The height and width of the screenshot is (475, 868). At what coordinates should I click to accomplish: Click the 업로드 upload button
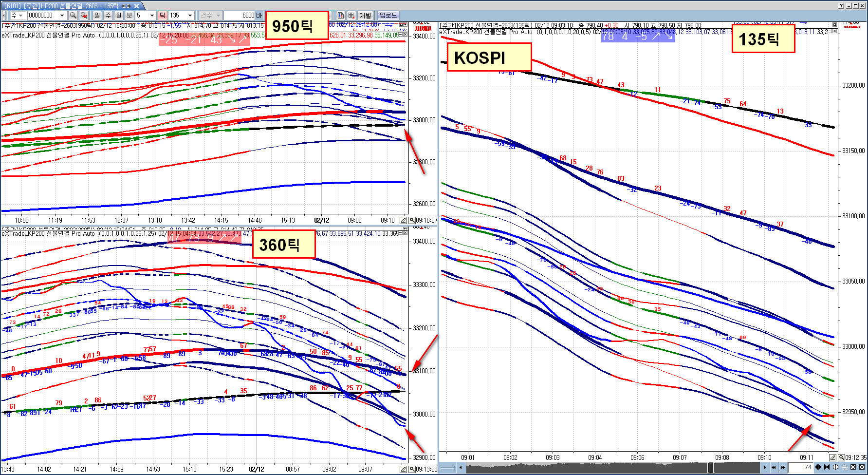[388, 15]
